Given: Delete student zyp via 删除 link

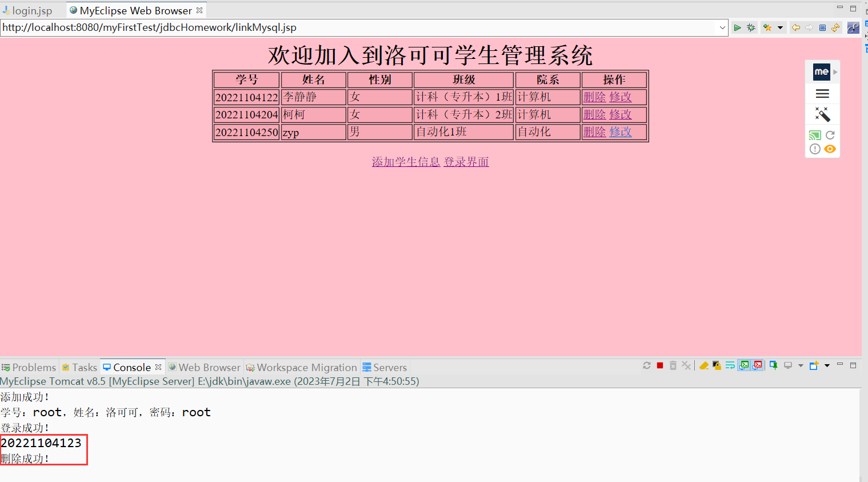Looking at the screenshot, I should click(x=594, y=132).
